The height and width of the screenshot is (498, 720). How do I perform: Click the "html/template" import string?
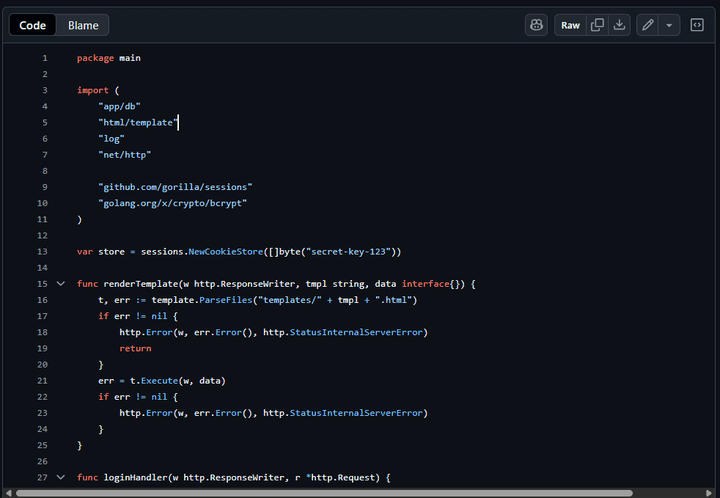[138, 123]
